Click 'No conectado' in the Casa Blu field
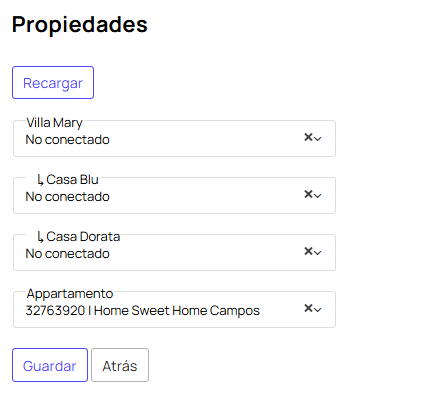The height and width of the screenshot is (407, 440). coord(68,197)
